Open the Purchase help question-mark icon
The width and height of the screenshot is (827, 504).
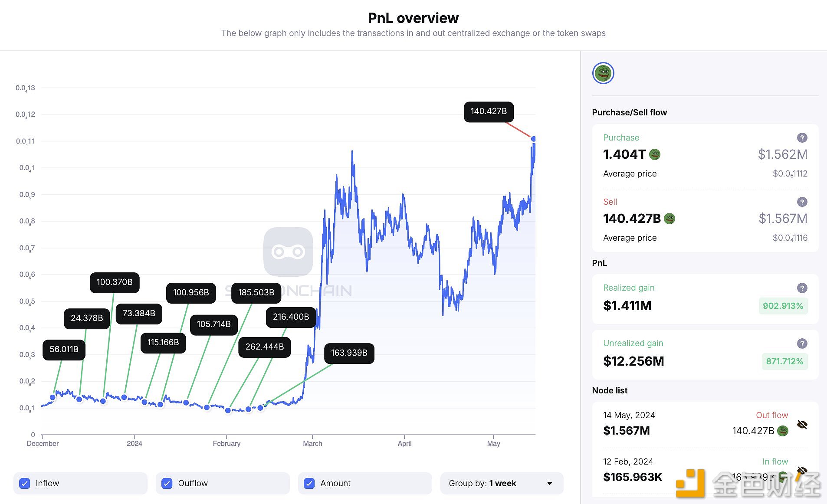[x=802, y=137]
